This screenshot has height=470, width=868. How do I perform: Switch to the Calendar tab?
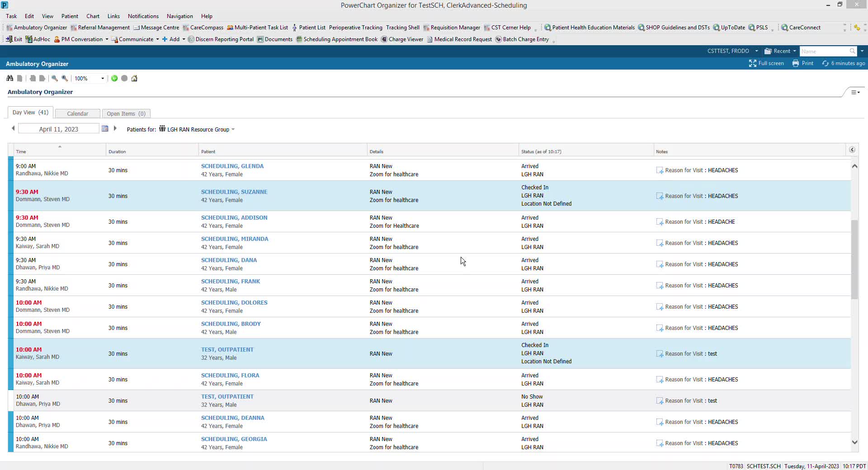click(77, 113)
